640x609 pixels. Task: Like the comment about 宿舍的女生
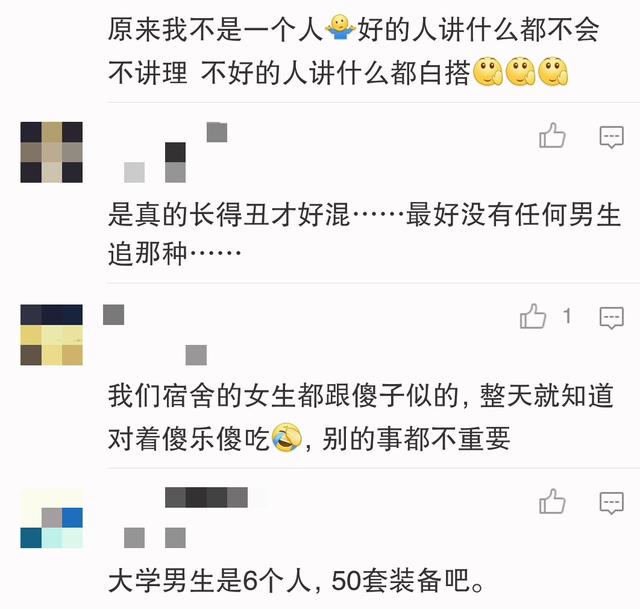point(533,316)
